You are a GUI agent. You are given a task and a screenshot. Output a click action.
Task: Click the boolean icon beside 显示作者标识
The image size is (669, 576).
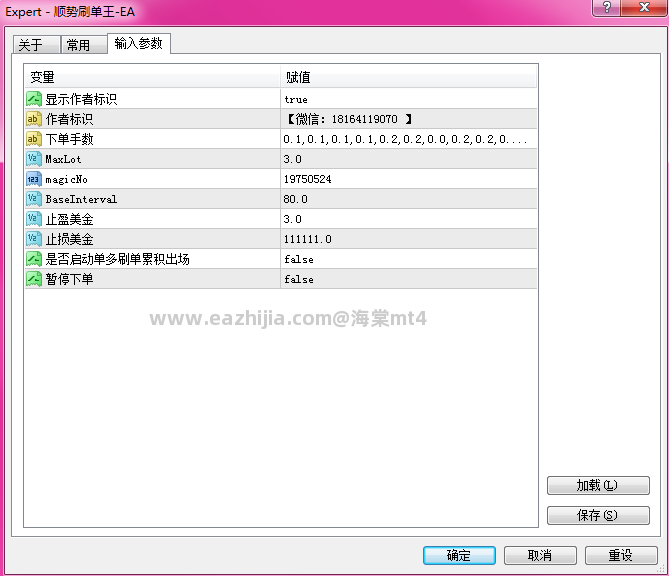[x=34, y=99]
